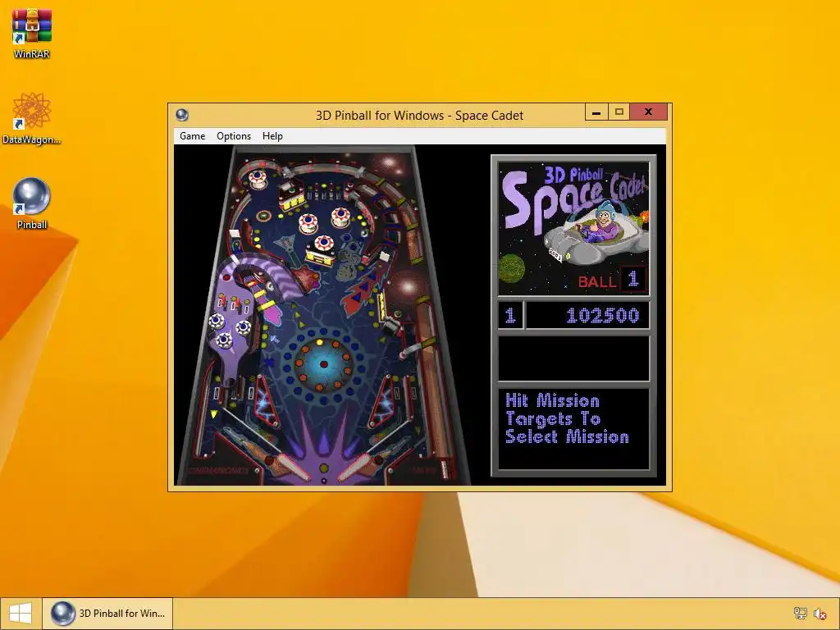Click the score value 102500
840x630 pixels.
603,316
